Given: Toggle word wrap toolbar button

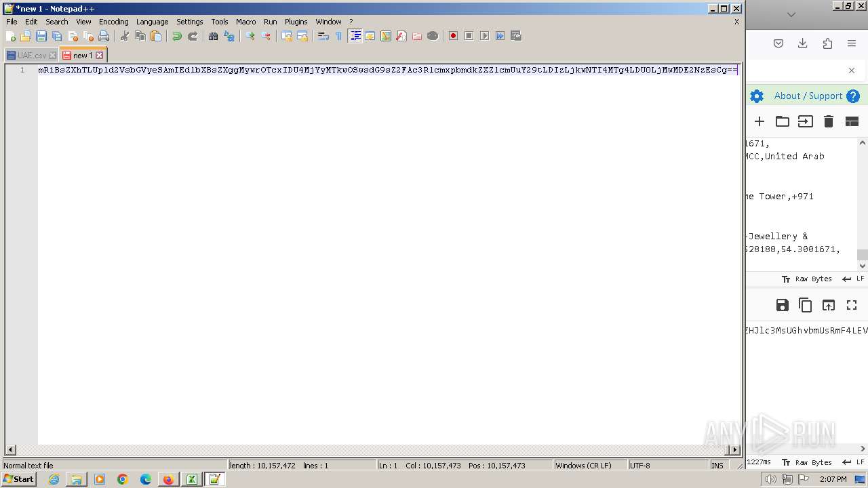Looking at the screenshot, I should tap(323, 36).
